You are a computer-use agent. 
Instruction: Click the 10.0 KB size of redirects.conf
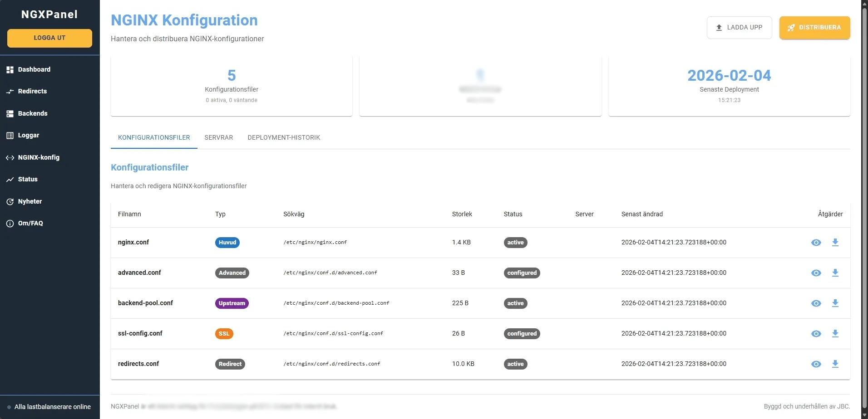(x=463, y=364)
